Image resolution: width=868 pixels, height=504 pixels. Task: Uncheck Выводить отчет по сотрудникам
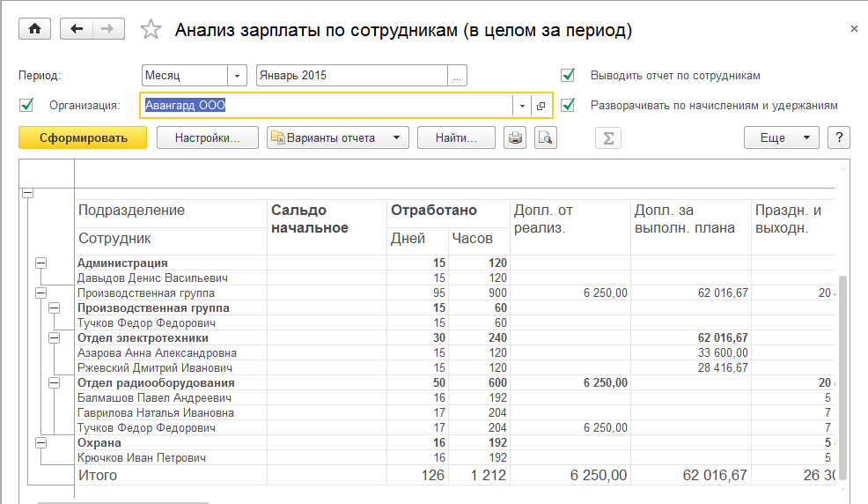point(568,76)
